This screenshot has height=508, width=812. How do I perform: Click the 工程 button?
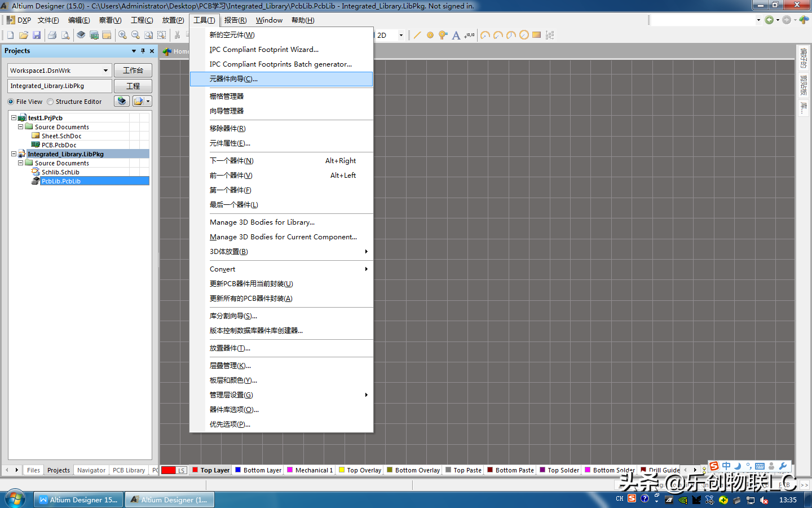[133, 86]
